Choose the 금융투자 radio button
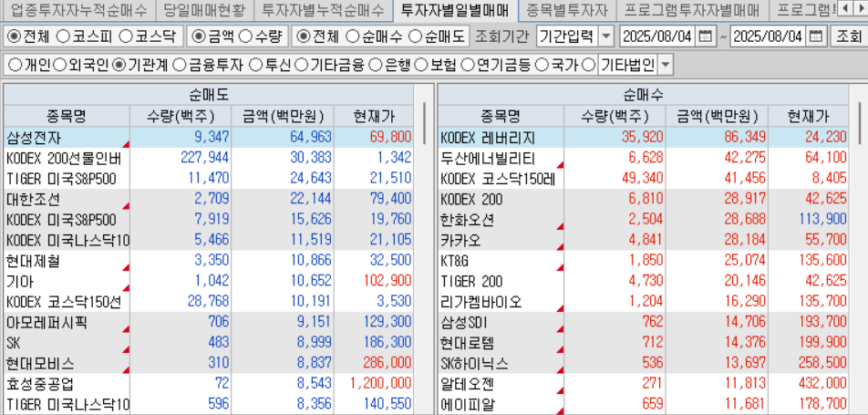This screenshot has height=415, width=868. click(x=180, y=66)
